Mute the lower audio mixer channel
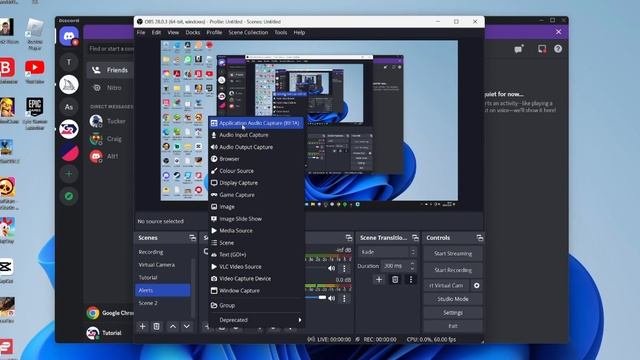 [331, 298]
